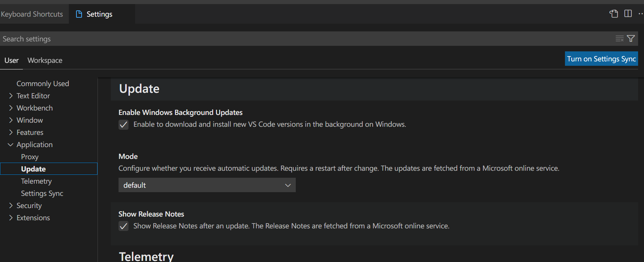This screenshot has width=644, height=262.
Task: Open the More Actions ellipsis menu
Action: point(641,14)
